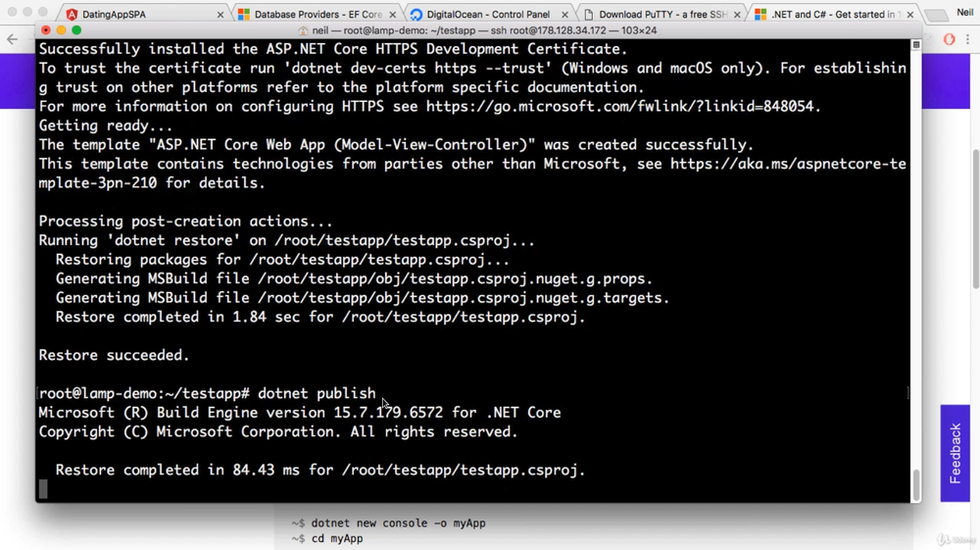Click the purple Feedback button
The width and height of the screenshot is (980, 550).
tap(955, 453)
